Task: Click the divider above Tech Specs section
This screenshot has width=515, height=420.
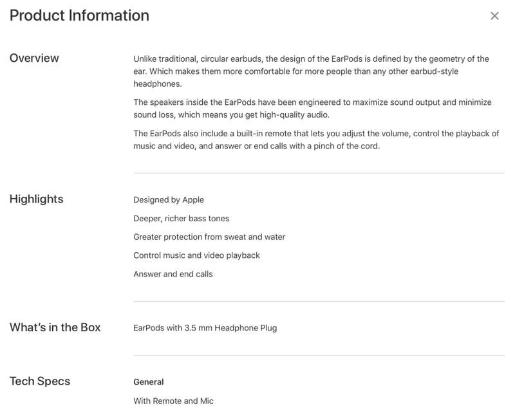Action: 319,355
